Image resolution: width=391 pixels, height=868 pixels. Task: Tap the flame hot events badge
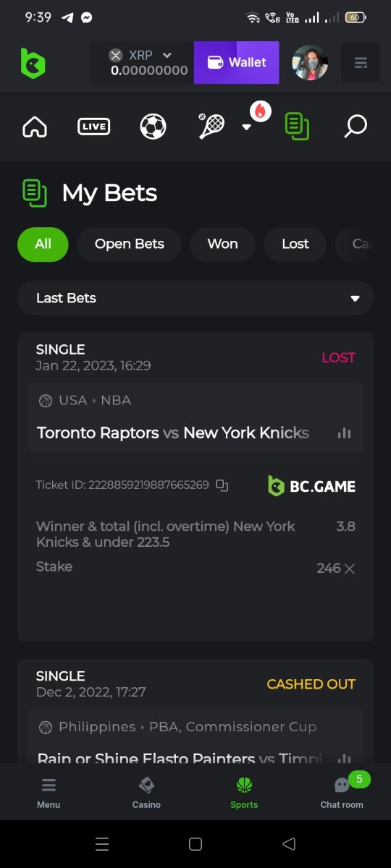point(261,111)
